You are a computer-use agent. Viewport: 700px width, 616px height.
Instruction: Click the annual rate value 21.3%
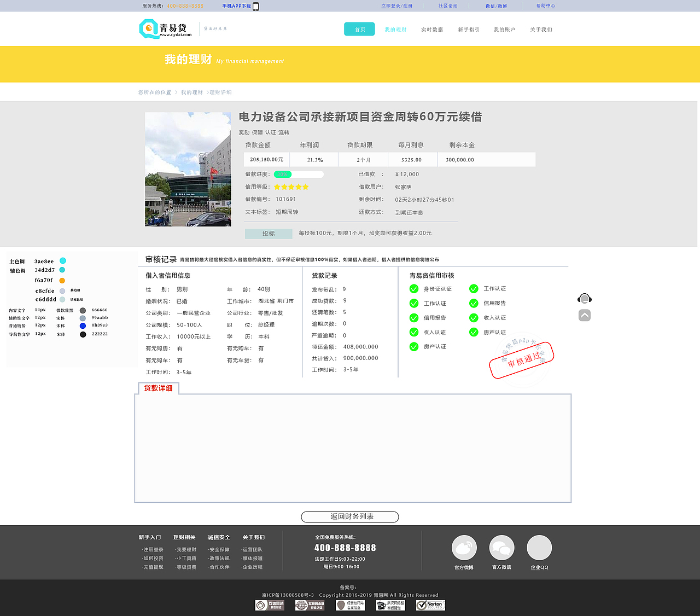(315, 160)
